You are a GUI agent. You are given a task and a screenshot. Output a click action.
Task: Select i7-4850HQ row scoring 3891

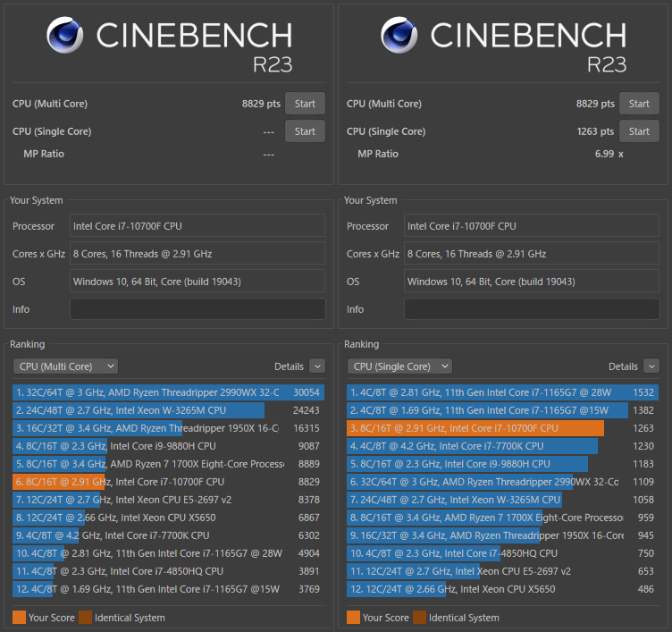(x=168, y=571)
